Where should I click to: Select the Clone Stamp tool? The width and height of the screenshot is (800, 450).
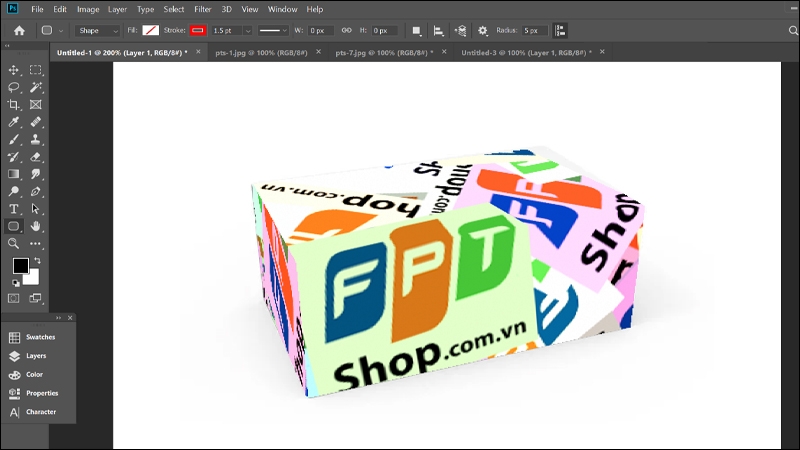[x=35, y=139]
